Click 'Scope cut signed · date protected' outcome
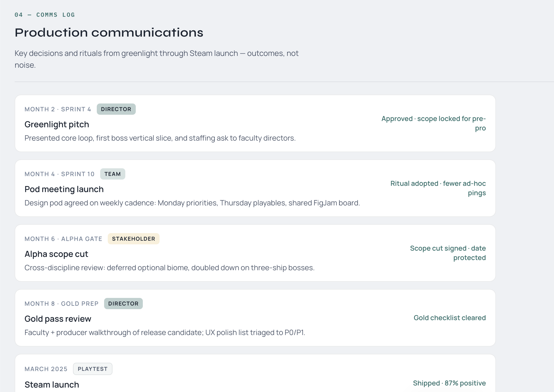The height and width of the screenshot is (392, 554). point(448,253)
